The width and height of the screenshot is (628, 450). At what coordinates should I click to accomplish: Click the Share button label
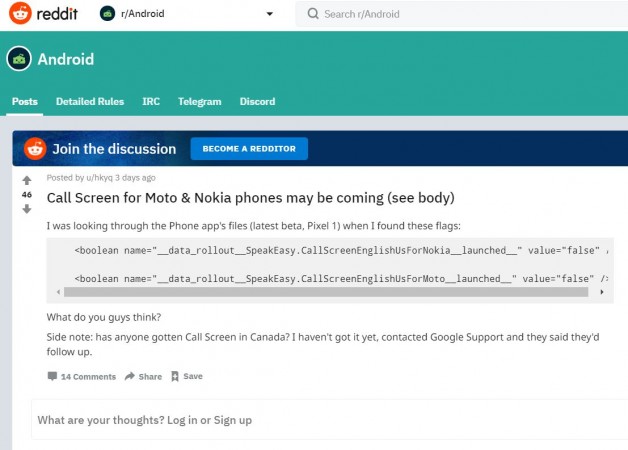tap(150, 377)
